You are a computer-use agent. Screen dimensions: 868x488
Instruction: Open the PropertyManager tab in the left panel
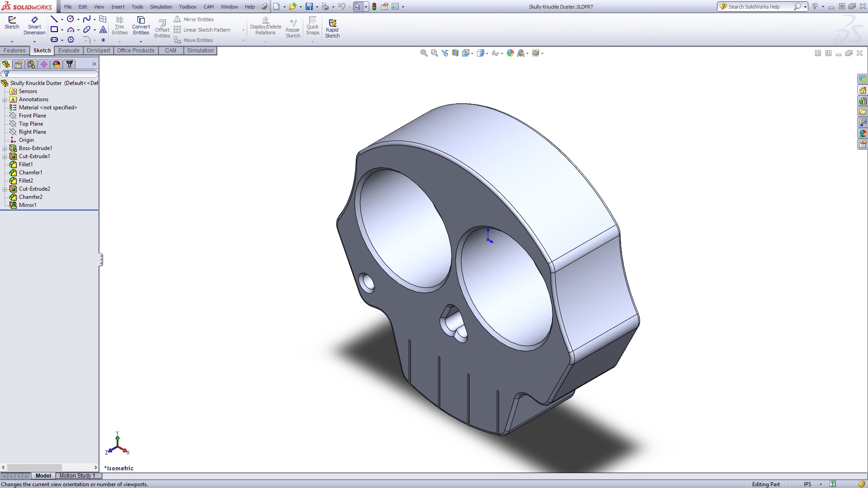(19, 64)
